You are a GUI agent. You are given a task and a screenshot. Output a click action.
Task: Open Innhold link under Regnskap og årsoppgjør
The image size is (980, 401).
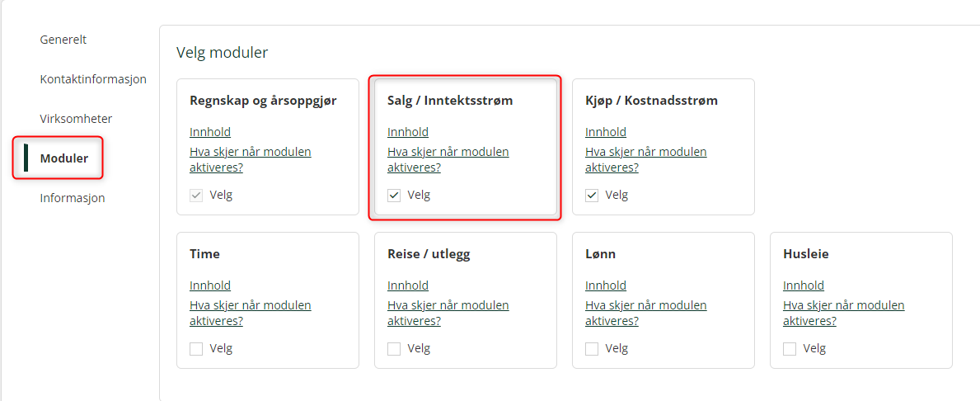click(210, 132)
